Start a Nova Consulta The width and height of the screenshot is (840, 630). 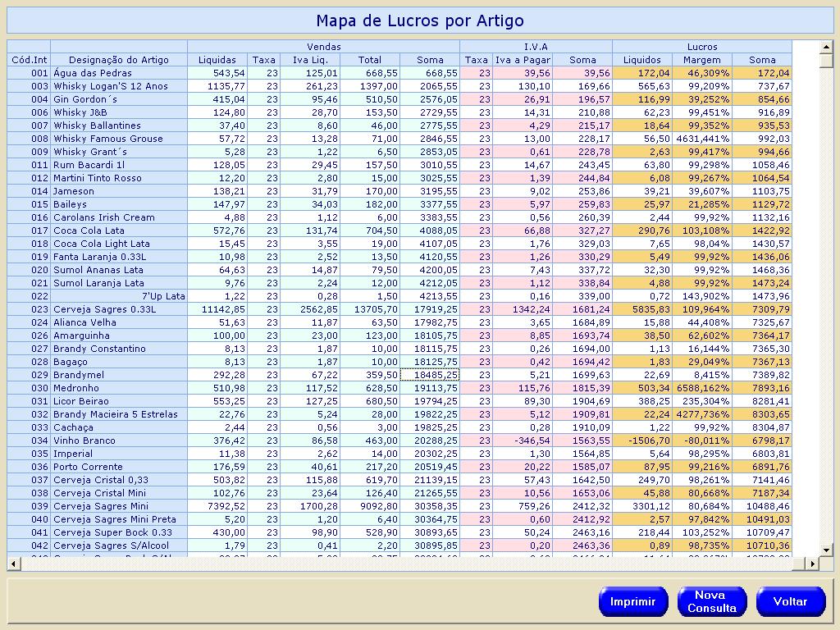tap(711, 601)
